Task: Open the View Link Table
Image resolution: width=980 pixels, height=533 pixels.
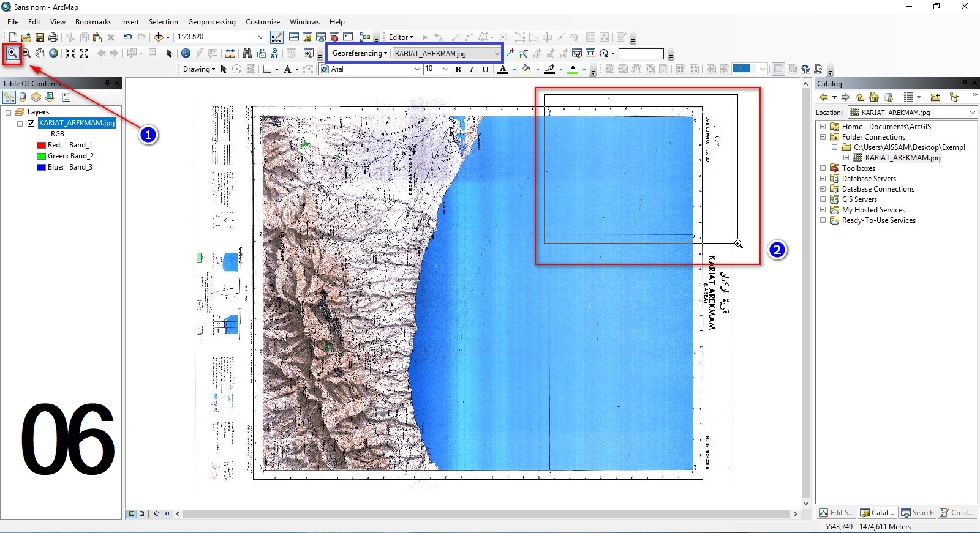Action: 590,53
